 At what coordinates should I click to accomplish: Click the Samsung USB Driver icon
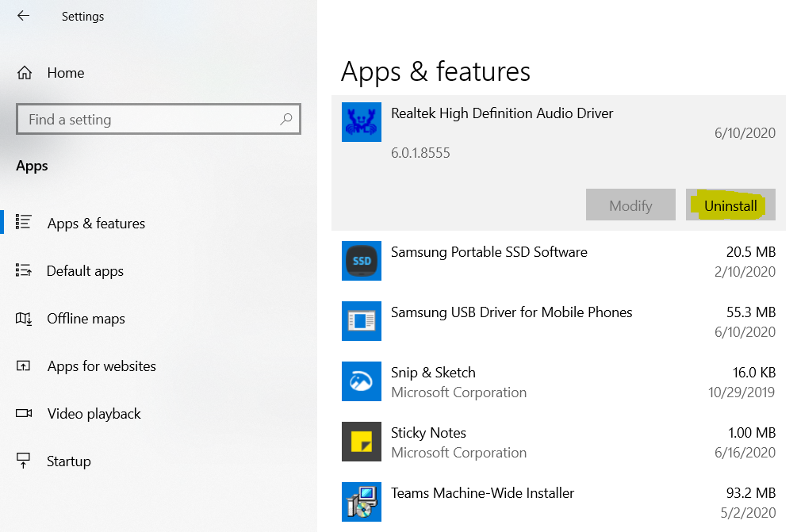click(362, 321)
